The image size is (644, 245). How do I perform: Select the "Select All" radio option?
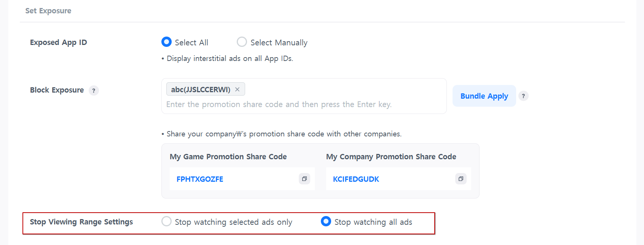coord(166,42)
